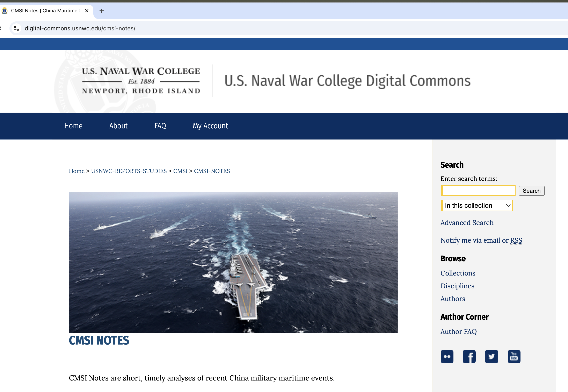Viewport: 568px width, 392px height.
Task: Click the new tab plus icon
Action: click(x=102, y=11)
